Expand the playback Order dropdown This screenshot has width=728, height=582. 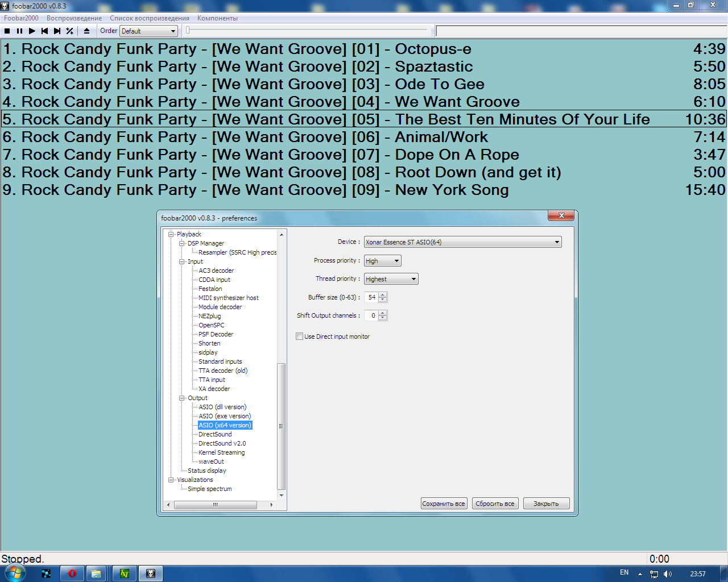tap(148, 31)
